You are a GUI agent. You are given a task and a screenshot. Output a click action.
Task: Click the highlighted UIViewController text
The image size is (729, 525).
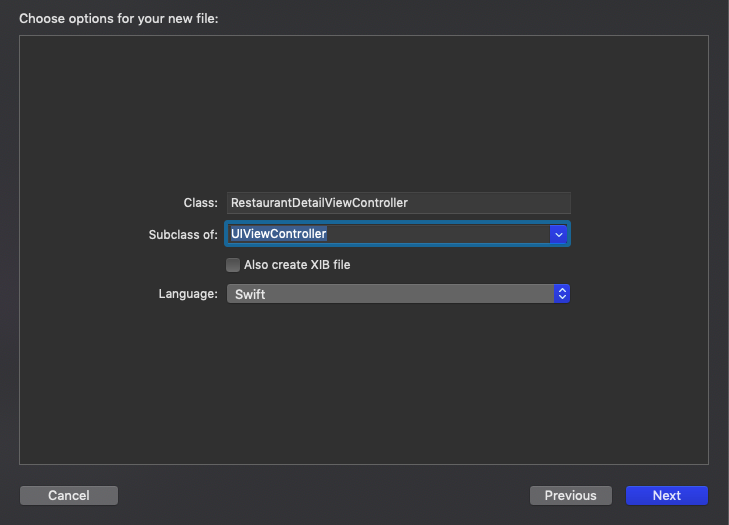click(x=279, y=234)
